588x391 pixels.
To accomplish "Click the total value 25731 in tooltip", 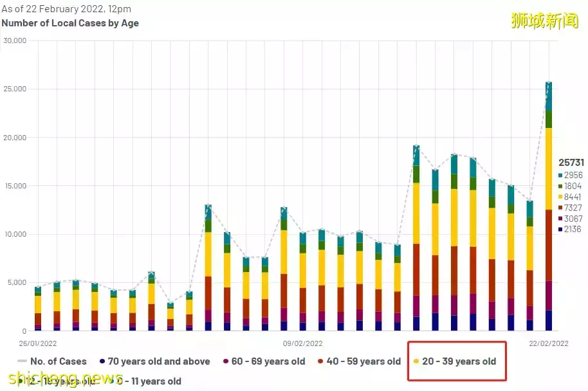I will [x=571, y=163].
